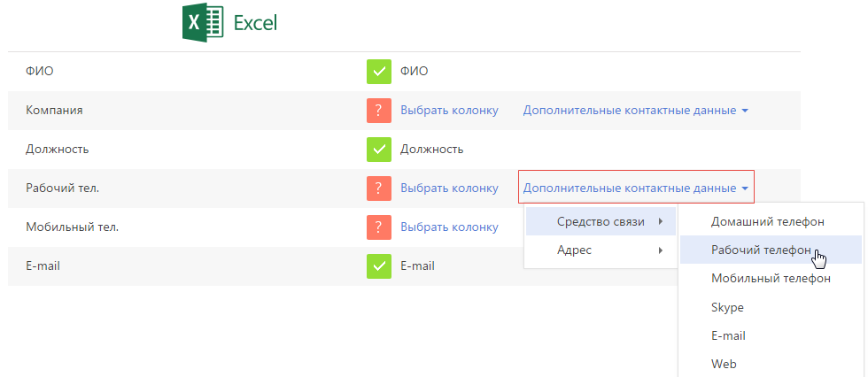The height and width of the screenshot is (377, 868).
Task: Click Выбрать колонку link for Компания
Action: pyautogui.click(x=450, y=111)
